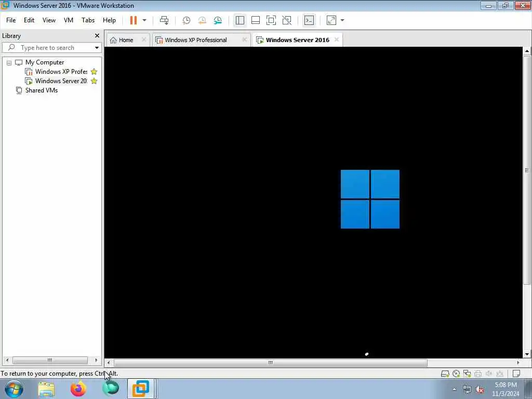Collapse the My Computer tree node
This screenshot has width=532, height=399.
[x=9, y=63]
